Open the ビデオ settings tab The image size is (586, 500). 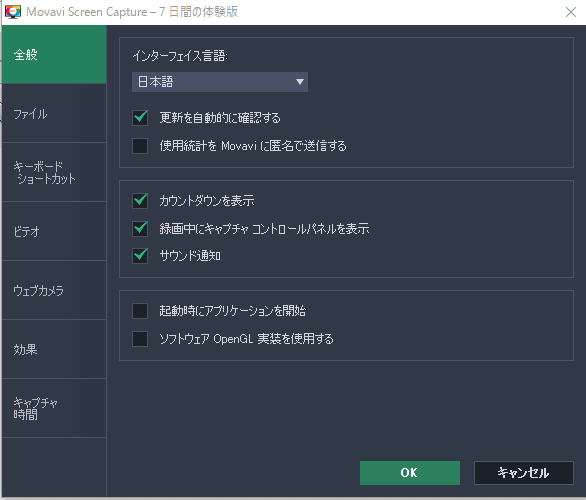tap(54, 231)
